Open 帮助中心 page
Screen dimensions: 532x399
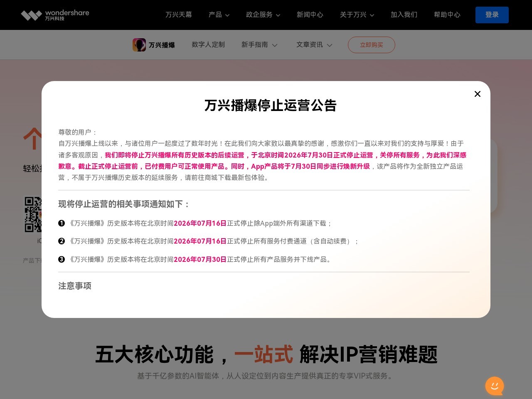coord(447,15)
